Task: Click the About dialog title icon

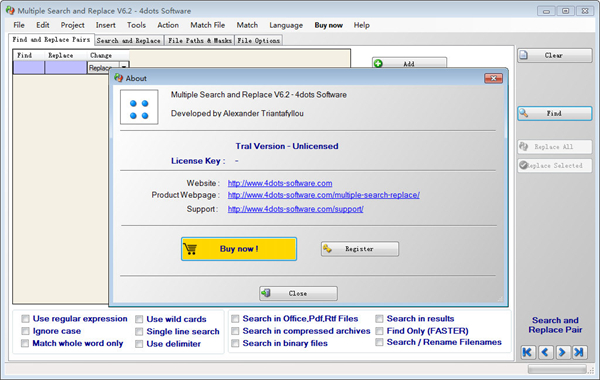Action: coord(119,78)
